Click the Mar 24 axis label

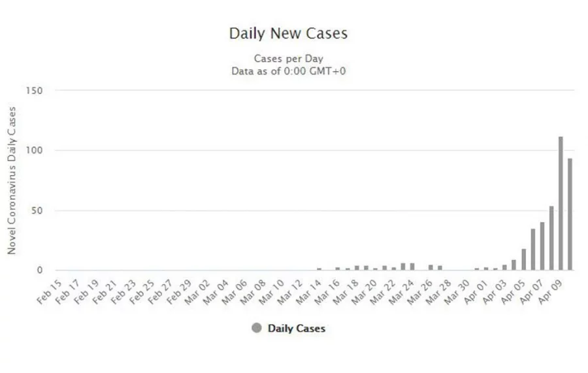coord(402,291)
